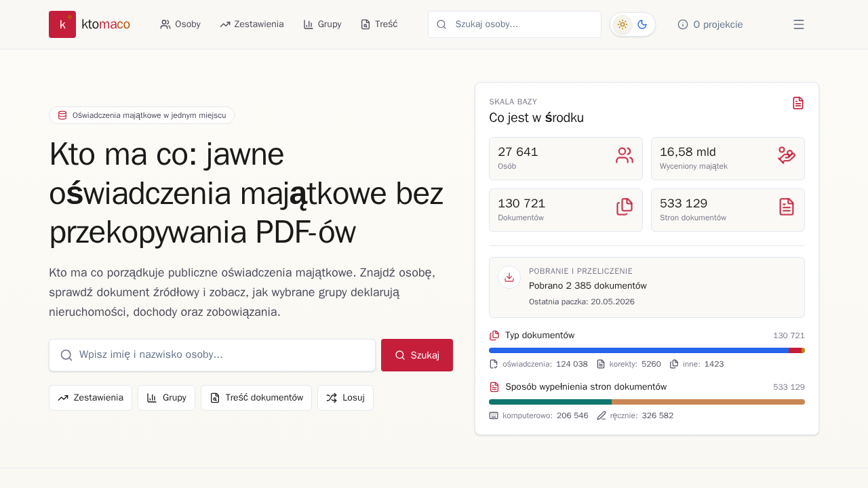868x488 pixels.
Task: Click the Typ dokumentów icon
Action: tap(494, 335)
